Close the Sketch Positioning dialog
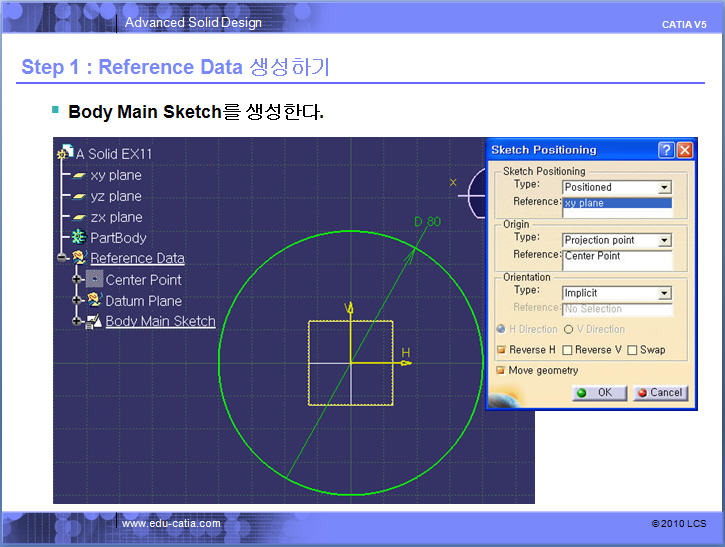This screenshot has height=547, width=725. (685, 150)
